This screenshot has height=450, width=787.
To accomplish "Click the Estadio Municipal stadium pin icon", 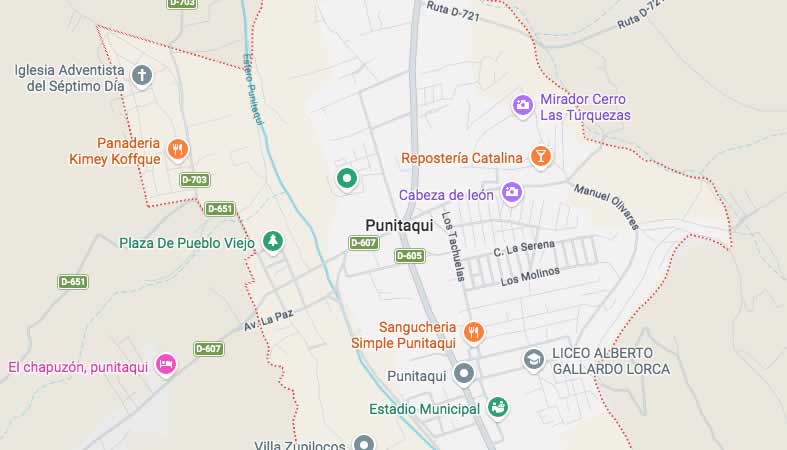I will [498, 407].
